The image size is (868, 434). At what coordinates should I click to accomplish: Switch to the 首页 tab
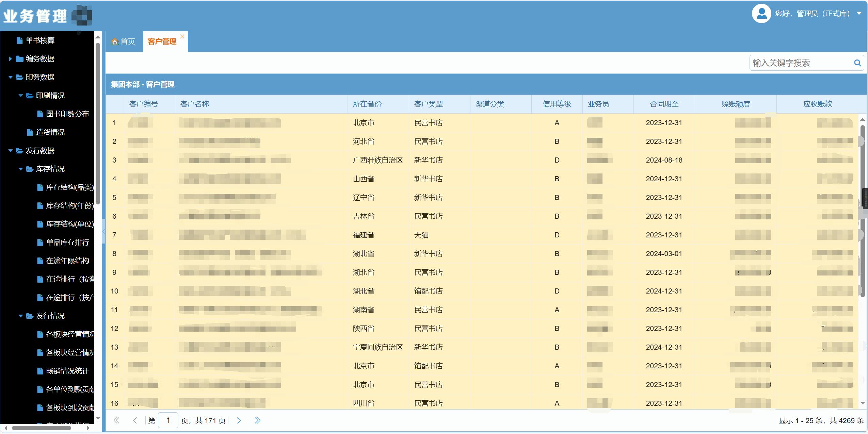click(124, 41)
